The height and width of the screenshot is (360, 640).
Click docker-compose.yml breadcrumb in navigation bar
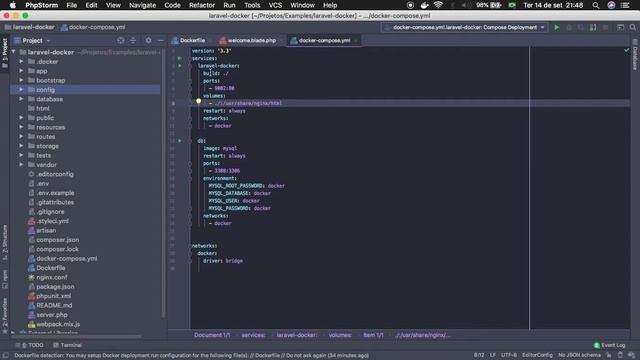coord(93,27)
